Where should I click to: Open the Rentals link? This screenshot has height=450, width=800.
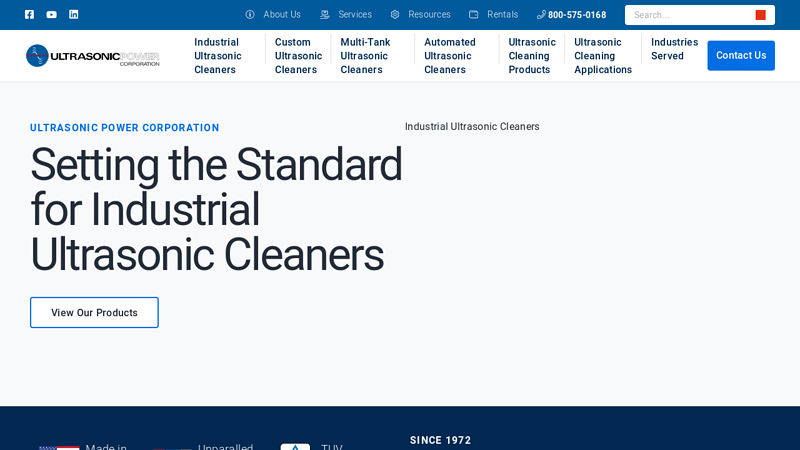503,15
